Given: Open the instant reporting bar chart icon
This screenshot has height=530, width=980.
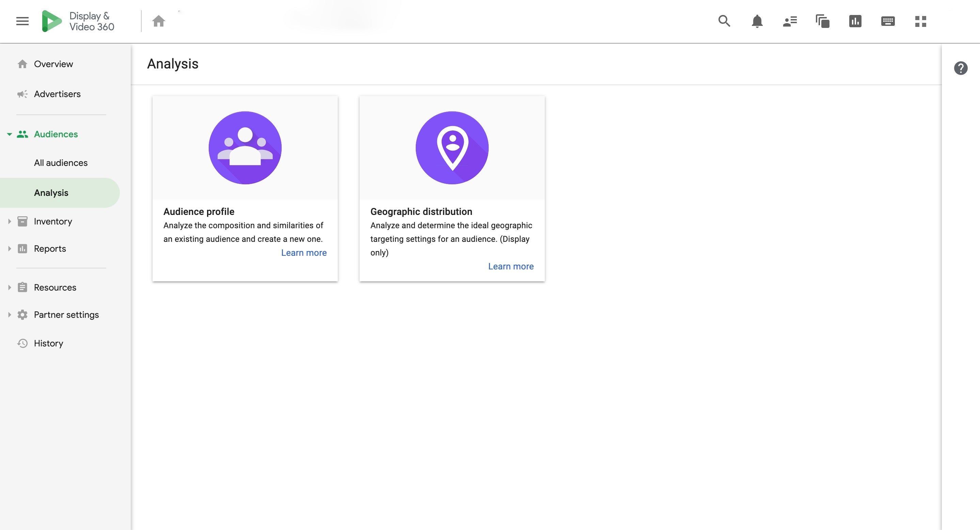Looking at the screenshot, I should [x=855, y=21].
